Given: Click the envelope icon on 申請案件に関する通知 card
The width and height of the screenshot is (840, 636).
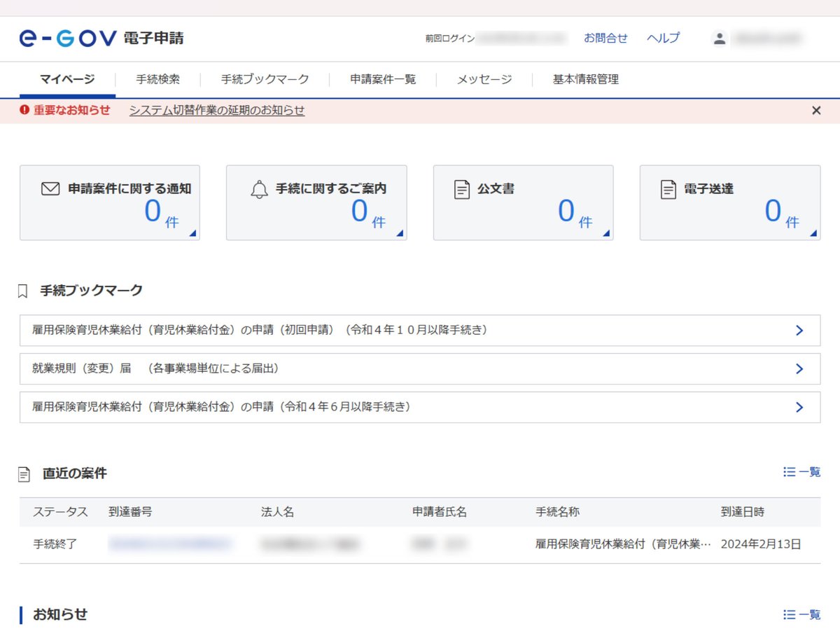Looking at the screenshot, I should (50, 189).
